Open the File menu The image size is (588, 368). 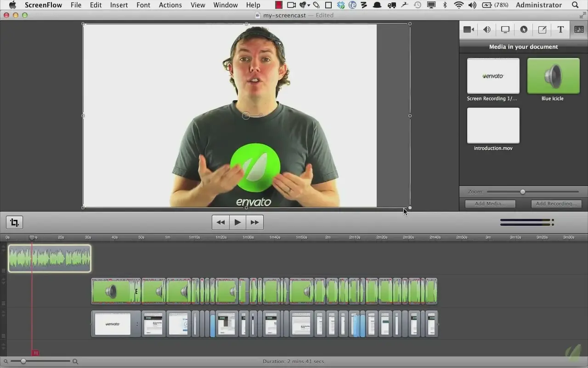point(76,5)
